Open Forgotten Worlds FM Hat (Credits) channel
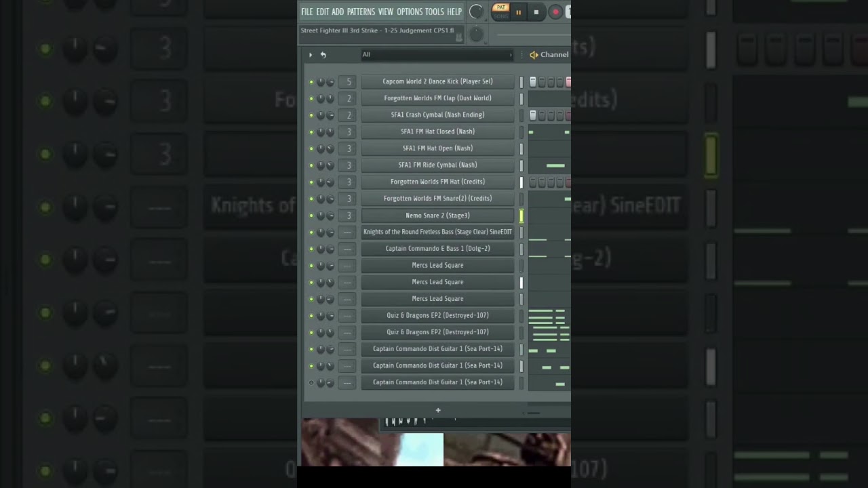 coord(437,182)
